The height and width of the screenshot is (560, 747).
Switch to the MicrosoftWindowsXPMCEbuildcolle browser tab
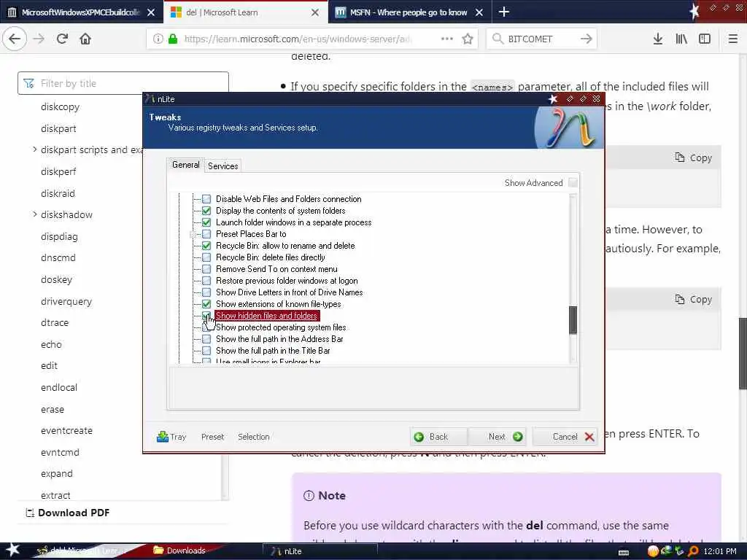click(x=81, y=12)
